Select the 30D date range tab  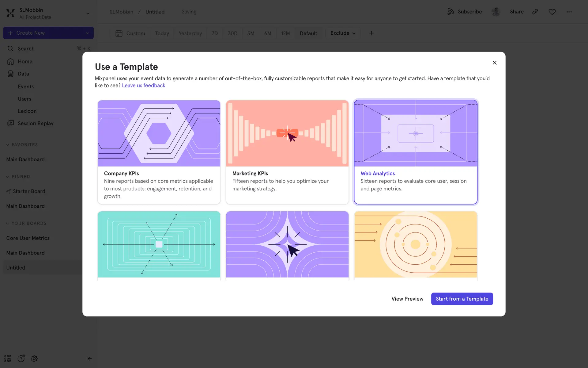[232, 33]
